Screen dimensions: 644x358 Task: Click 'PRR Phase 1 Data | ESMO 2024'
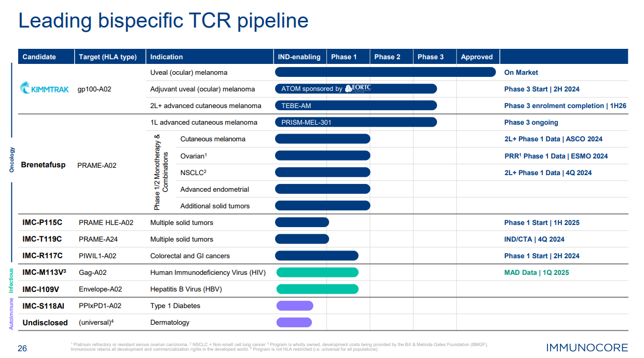556,156
